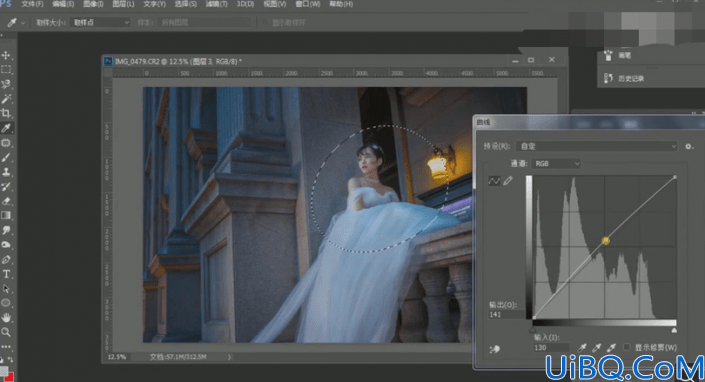Image resolution: width=705 pixels, height=382 pixels.
Task: Click the white point slider under the curve
Action: (674, 330)
